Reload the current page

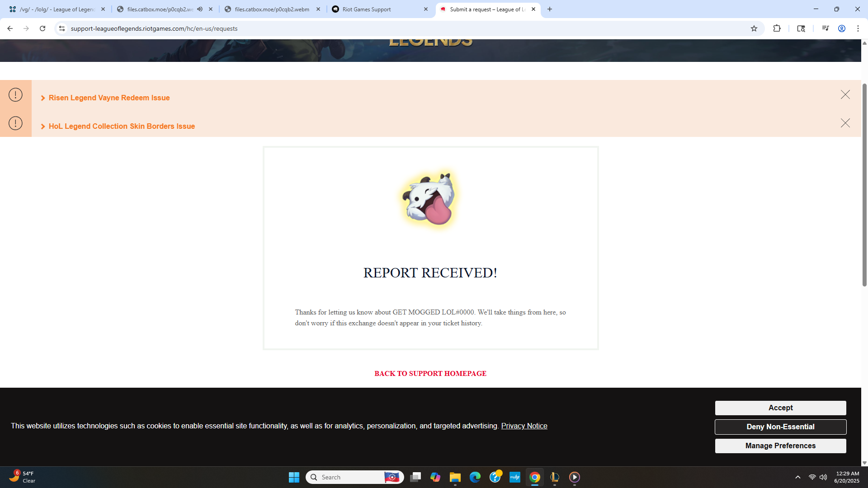pos(42,28)
